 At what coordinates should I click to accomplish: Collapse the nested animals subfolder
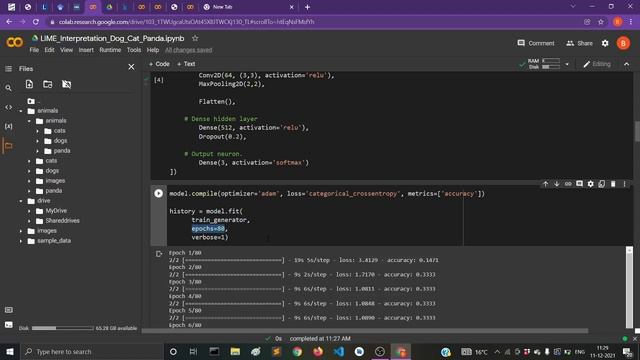[29, 121]
